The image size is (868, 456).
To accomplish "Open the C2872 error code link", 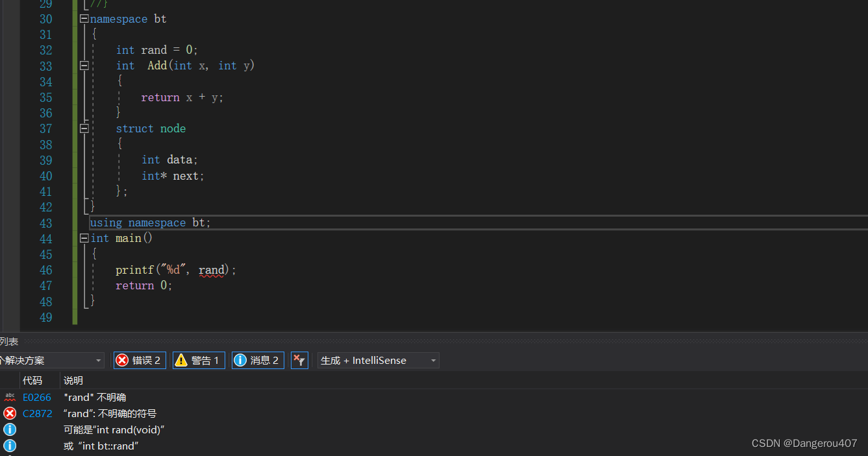I will click(x=37, y=413).
